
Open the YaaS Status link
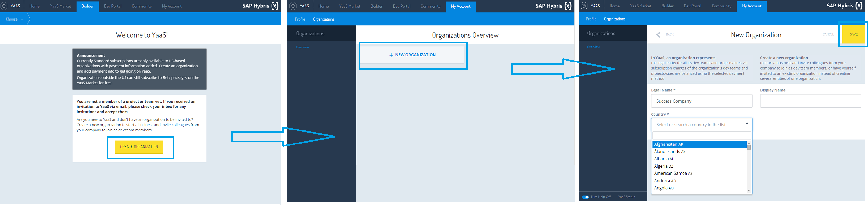pyautogui.click(x=626, y=197)
